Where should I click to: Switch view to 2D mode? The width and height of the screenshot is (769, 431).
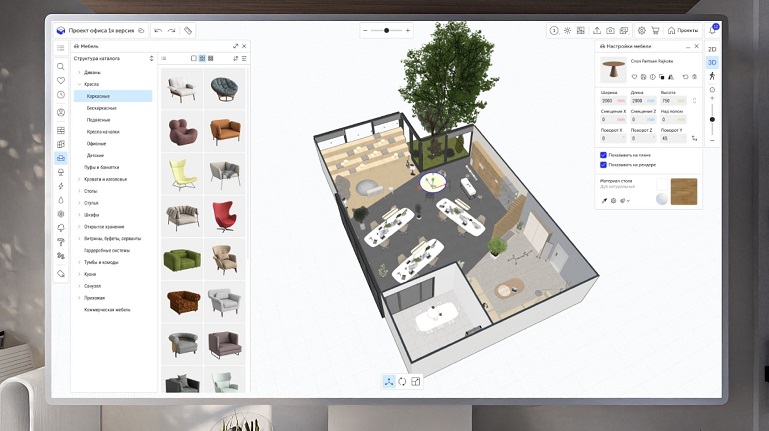pyautogui.click(x=712, y=49)
